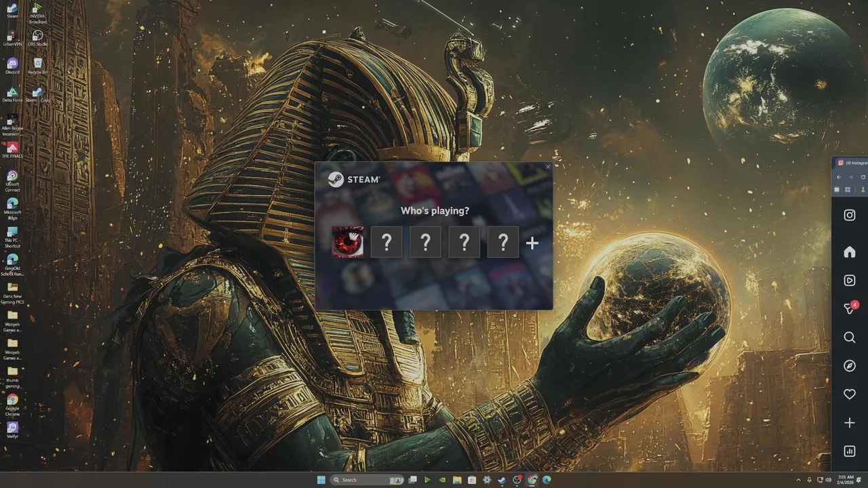Select the Ubisoft Connect desktop icon
868x488 pixels.
point(12,181)
